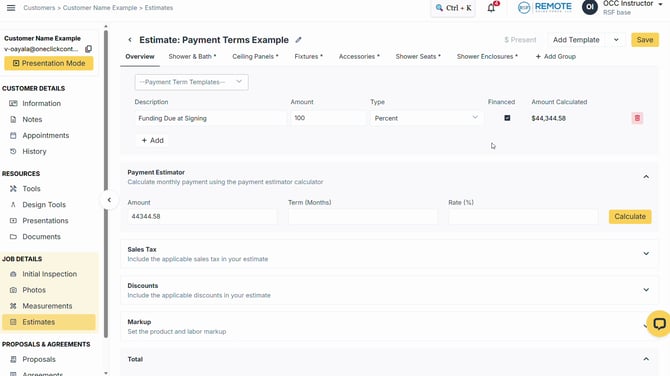Open the OI user avatar

point(590,7)
